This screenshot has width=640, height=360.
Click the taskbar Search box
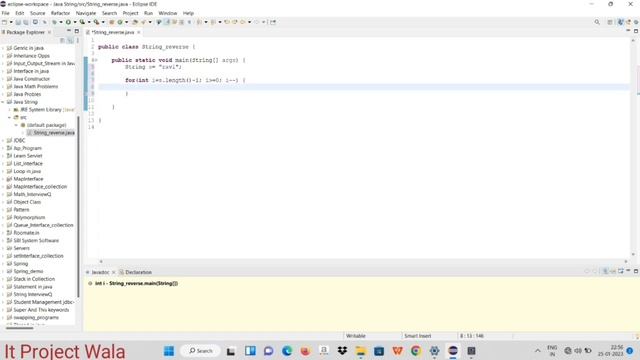(201, 351)
